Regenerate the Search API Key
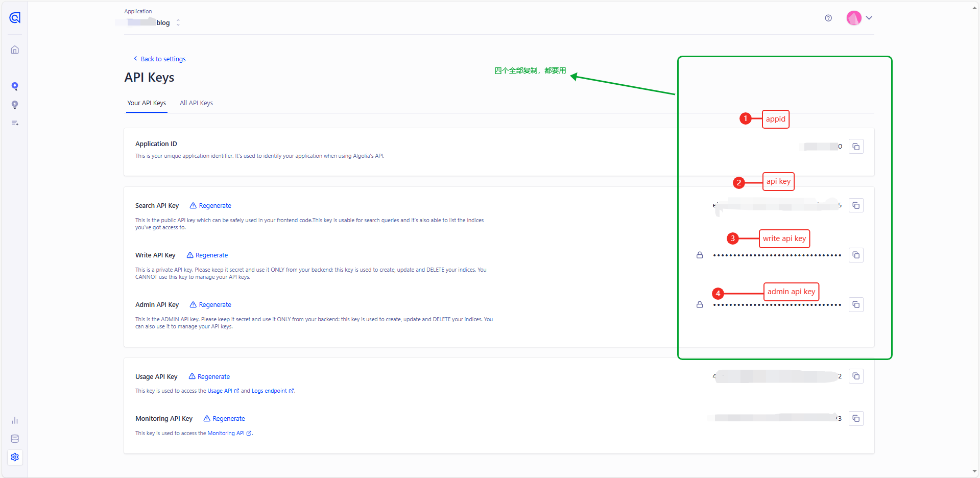980x478 pixels. [210, 206]
